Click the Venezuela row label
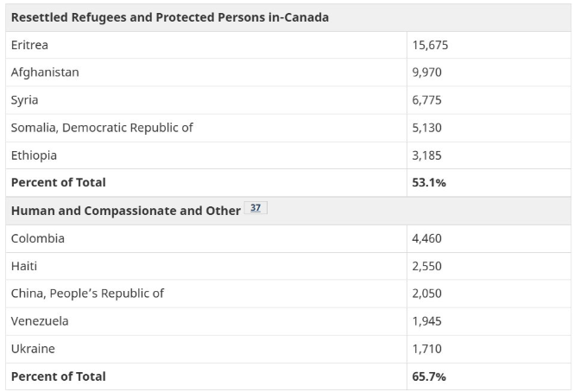The image size is (574, 392). pos(40,321)
